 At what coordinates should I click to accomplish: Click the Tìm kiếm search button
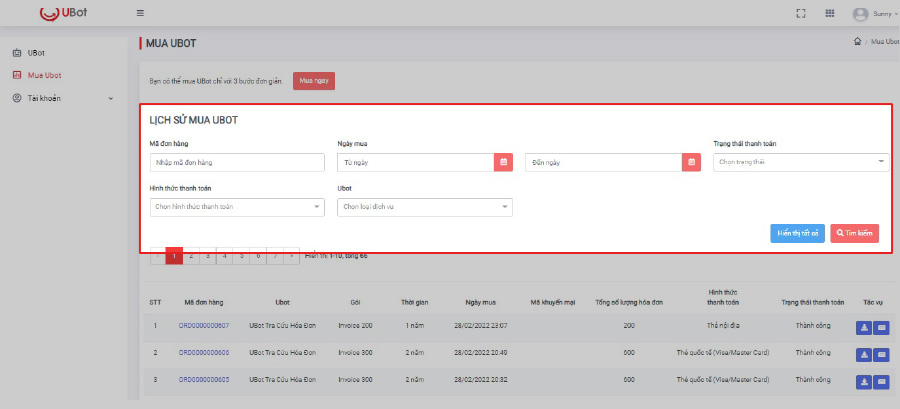pos(855,233)
